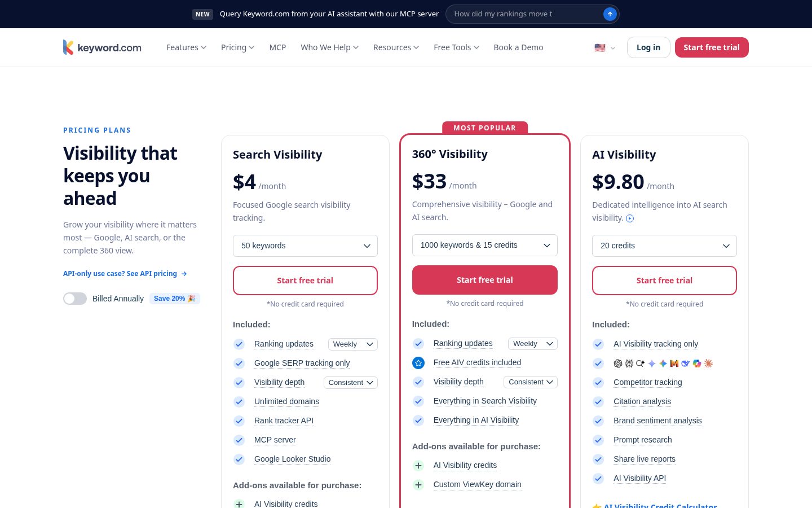The width and height of the screenshot is (812, 508).
Task: Click the arrow after See API pricing
Action: tap(184, 274)
